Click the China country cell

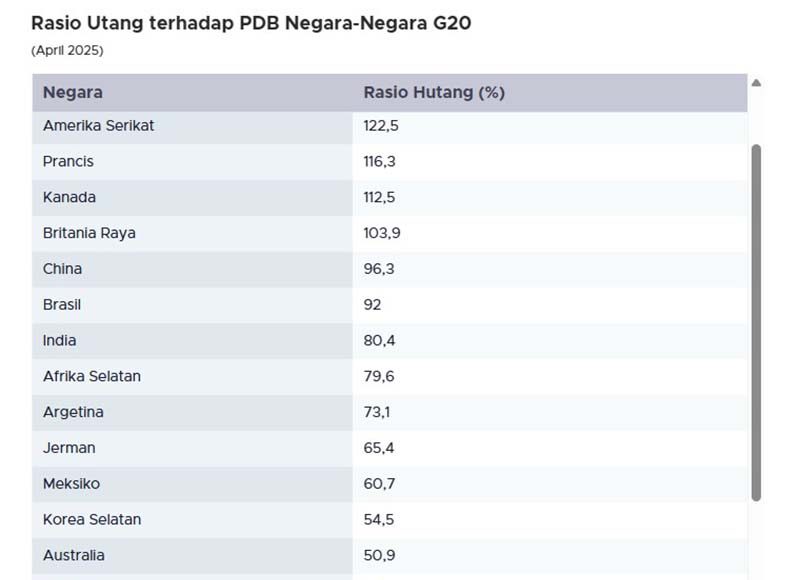[x=63, y=269]
